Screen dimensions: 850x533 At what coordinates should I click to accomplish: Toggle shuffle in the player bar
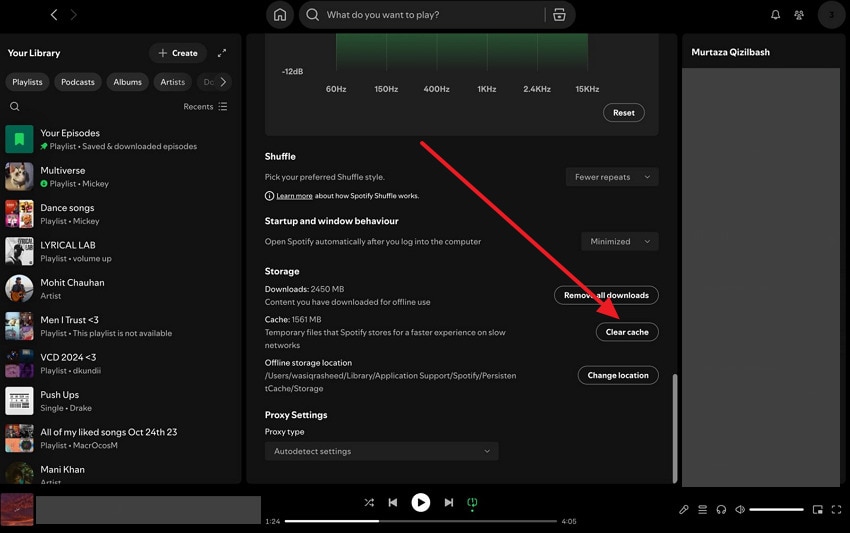tap(369, 503)
